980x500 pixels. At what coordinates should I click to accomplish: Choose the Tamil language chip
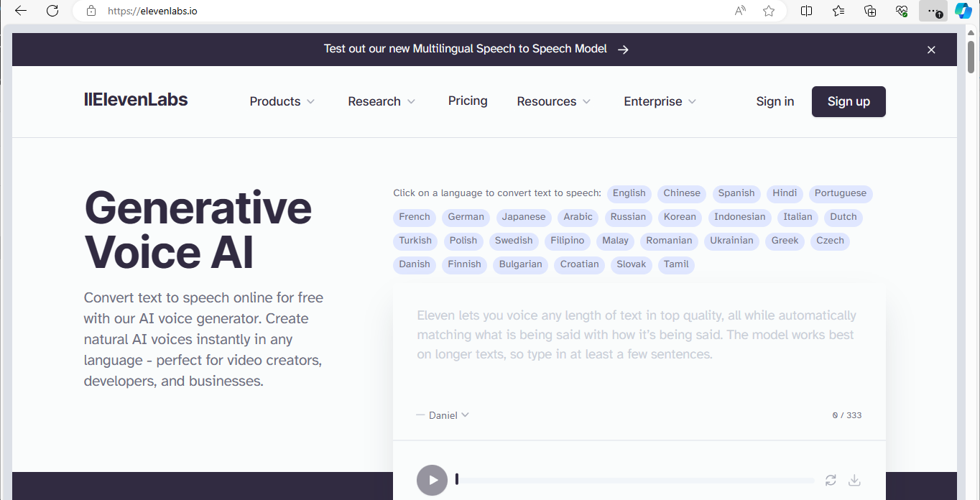coord(676,264)
